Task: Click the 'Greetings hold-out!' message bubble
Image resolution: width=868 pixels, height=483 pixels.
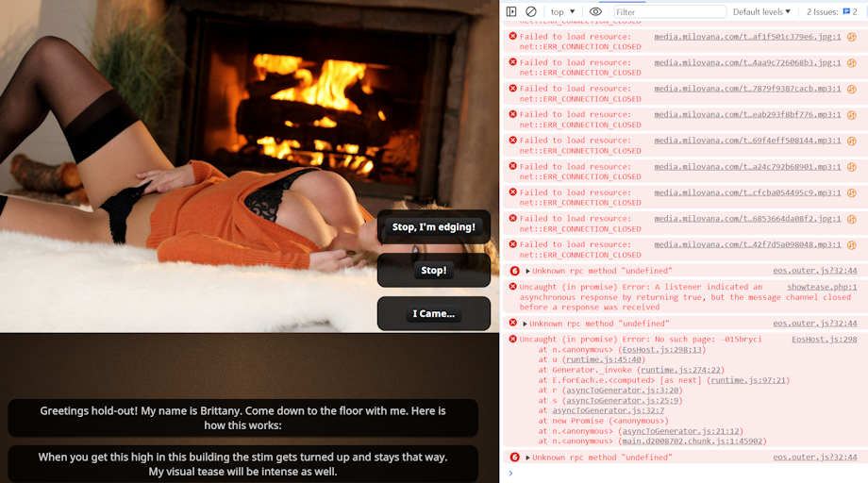Action: tap(242, 418)
